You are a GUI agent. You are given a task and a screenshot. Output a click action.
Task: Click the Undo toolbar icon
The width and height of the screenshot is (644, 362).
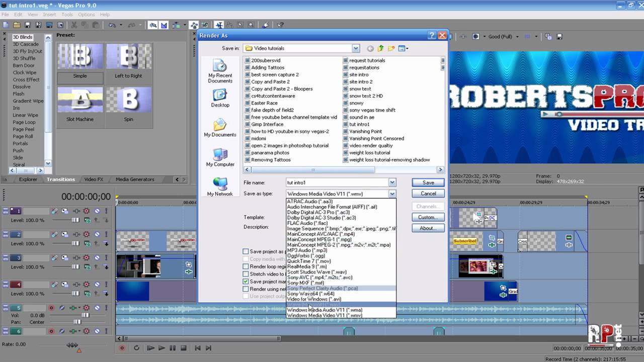(112, 25)
